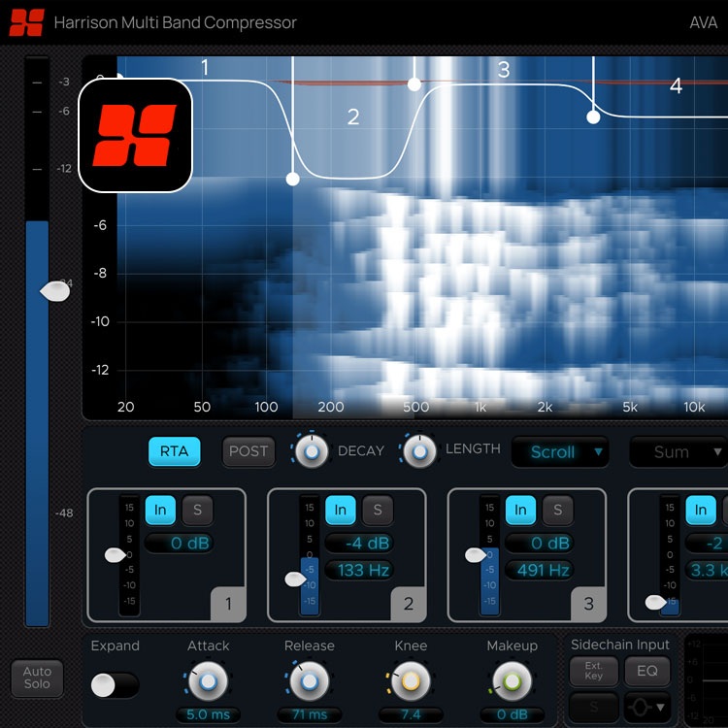Click the Knee knob
Screen dimensions: 728x728
(x=411, y=681)
